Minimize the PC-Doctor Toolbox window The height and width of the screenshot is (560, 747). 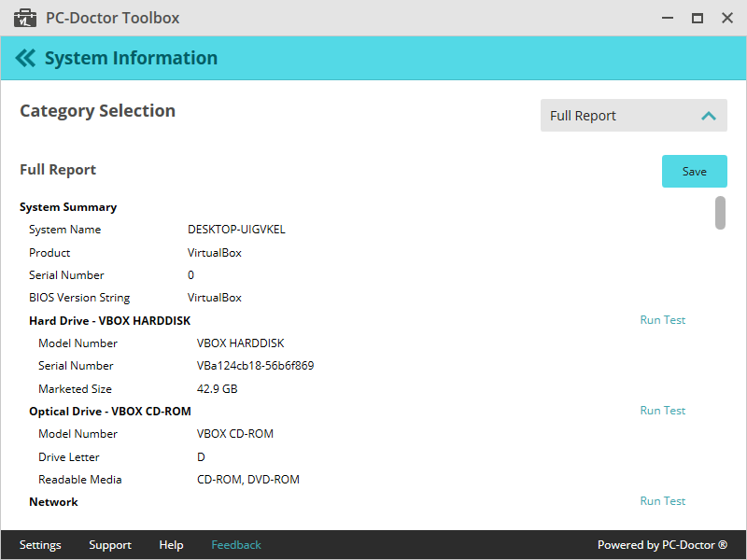(668, 18)
